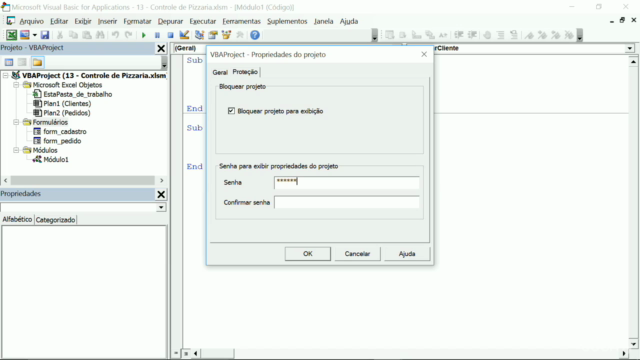Select the Alfabético properties tab
Image resolution: width=640 pixels, height=360 pixels.
(x=17, y=219)
